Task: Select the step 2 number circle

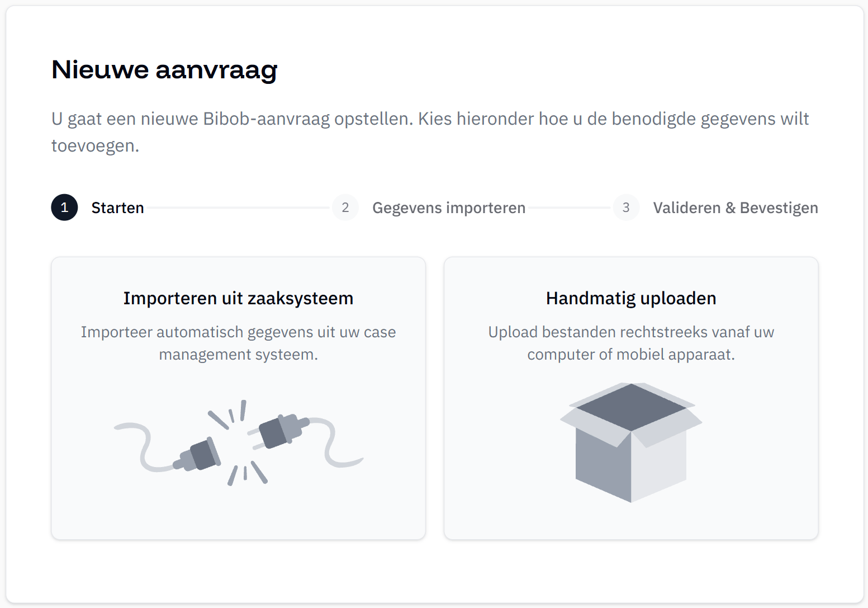Action: 345,208
